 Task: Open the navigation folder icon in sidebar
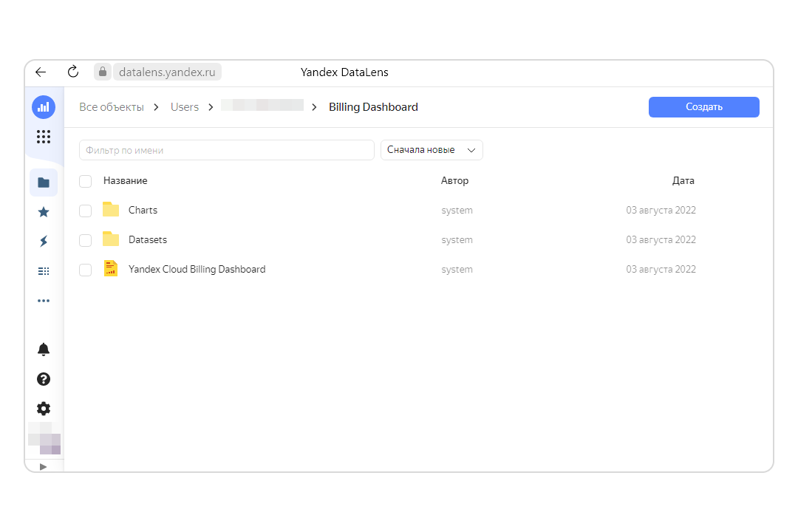[44, 183]
